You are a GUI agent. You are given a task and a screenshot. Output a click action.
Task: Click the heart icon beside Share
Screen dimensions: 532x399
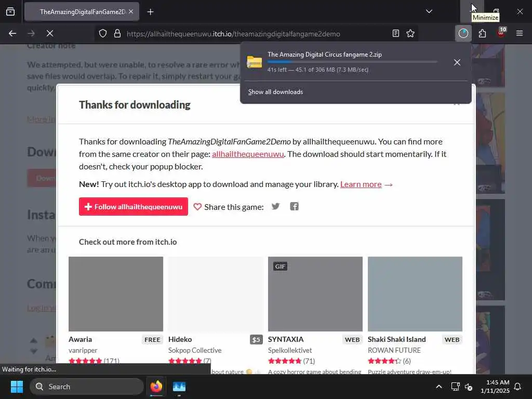tap(197, 207)
